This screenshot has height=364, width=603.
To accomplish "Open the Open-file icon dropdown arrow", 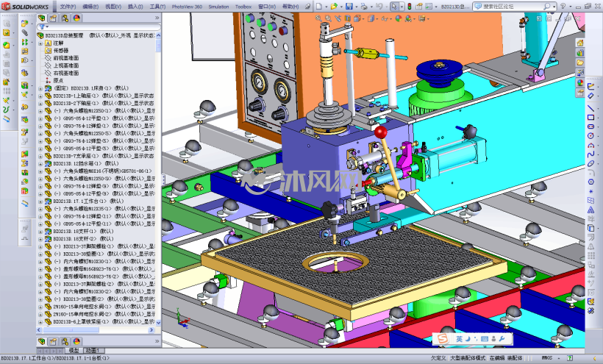I will coord(340,7).
